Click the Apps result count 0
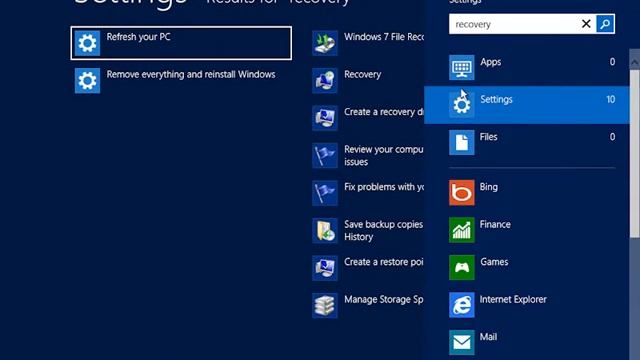Screen dimensions: 640x360 (x=612, y=62)
